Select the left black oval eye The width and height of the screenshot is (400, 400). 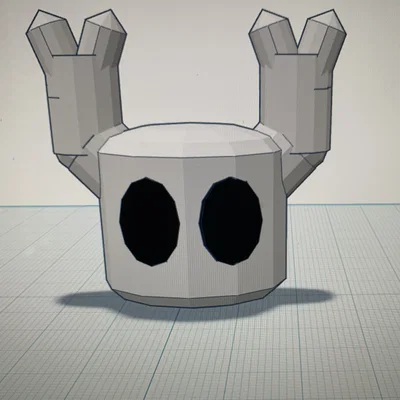click(150, 222)
